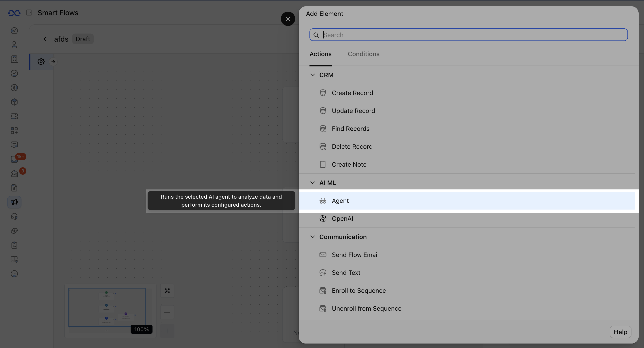Select the Actions tab
The image size is (644, 348).
point(320,54)
